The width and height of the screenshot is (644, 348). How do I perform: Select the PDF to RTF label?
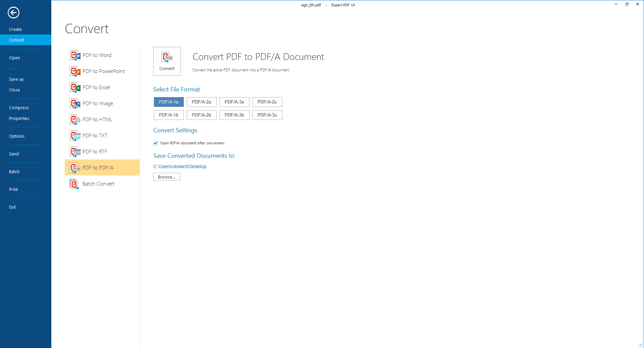(x=95, y=152)
